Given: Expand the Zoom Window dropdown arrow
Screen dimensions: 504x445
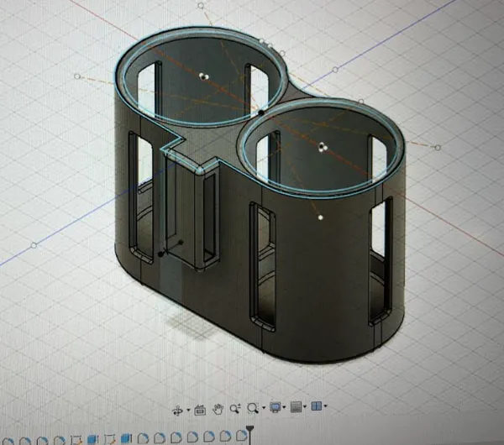Looking at the screenshot, I should 264,408.
